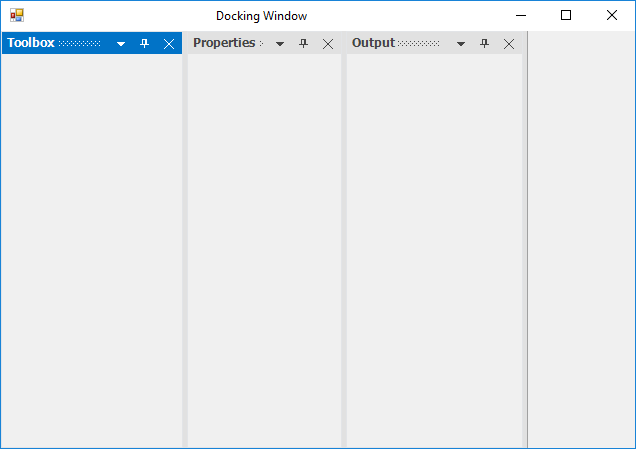
Task: Pin the Toolbox panel with auto-hide icon
Action: point(144,43)
